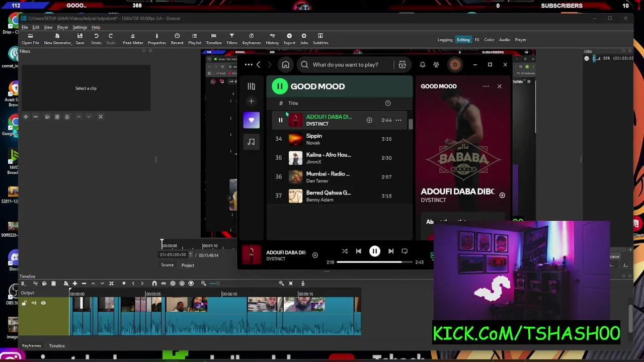Switch to the Keyframes bottom tab
Viewport: 644px width, 362px height.
31,346
